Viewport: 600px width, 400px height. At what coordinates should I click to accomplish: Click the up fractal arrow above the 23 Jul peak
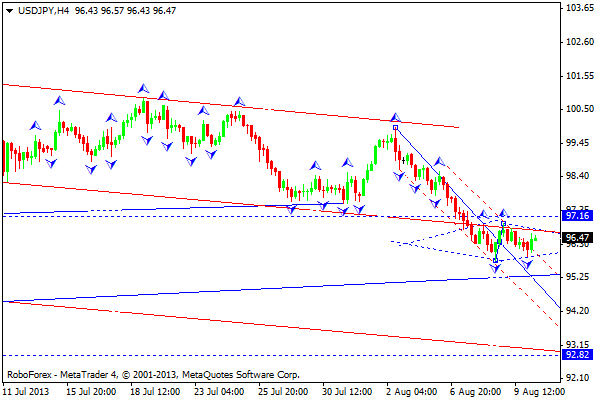click(239, 100)
